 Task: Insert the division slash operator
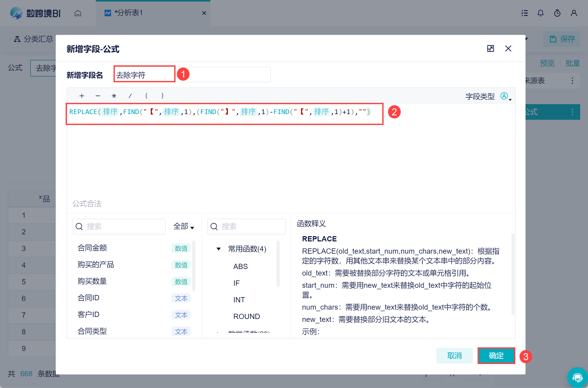130,96
